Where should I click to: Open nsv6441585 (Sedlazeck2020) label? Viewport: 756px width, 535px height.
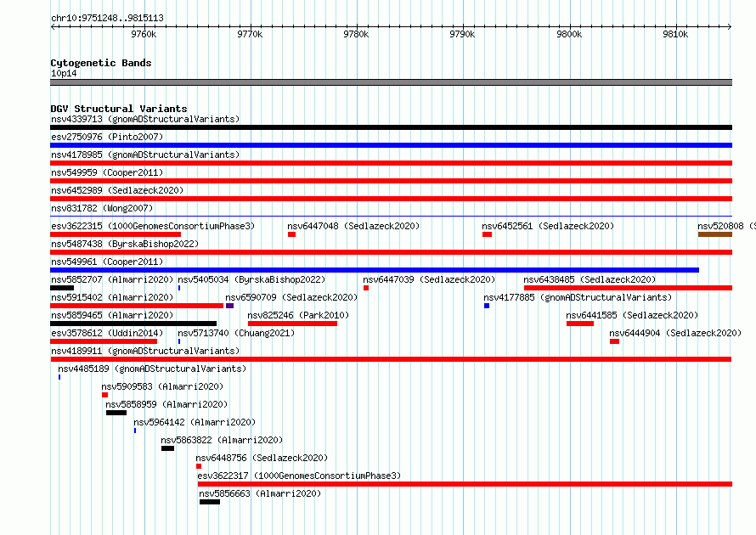click(632, 315)
